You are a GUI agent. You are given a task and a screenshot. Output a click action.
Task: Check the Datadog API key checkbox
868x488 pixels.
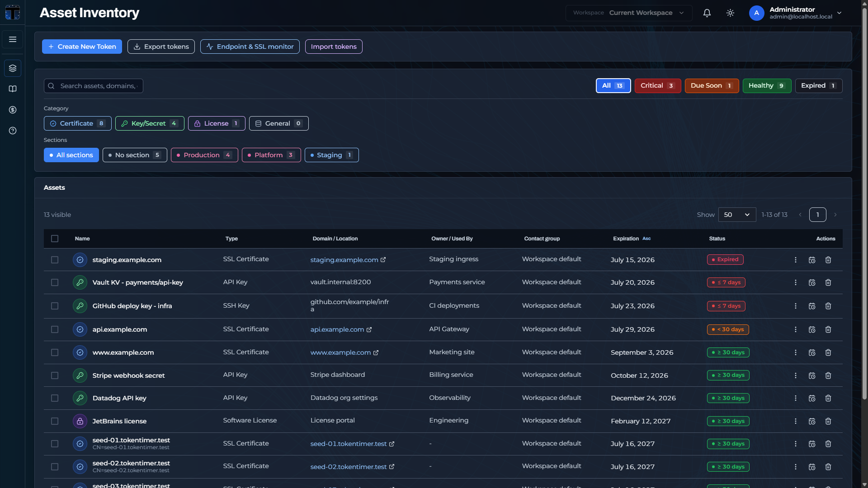pos(55,398)
